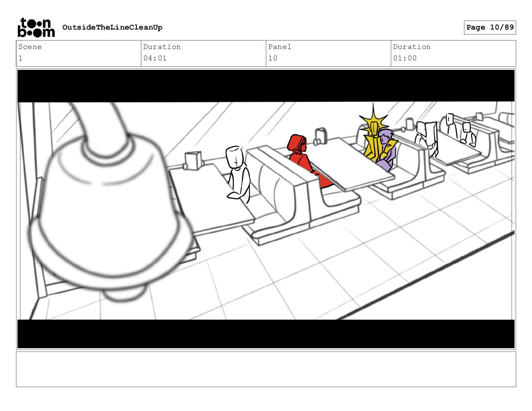
Task: Select the Panel 10 cell
Action: tap(328, 53)
